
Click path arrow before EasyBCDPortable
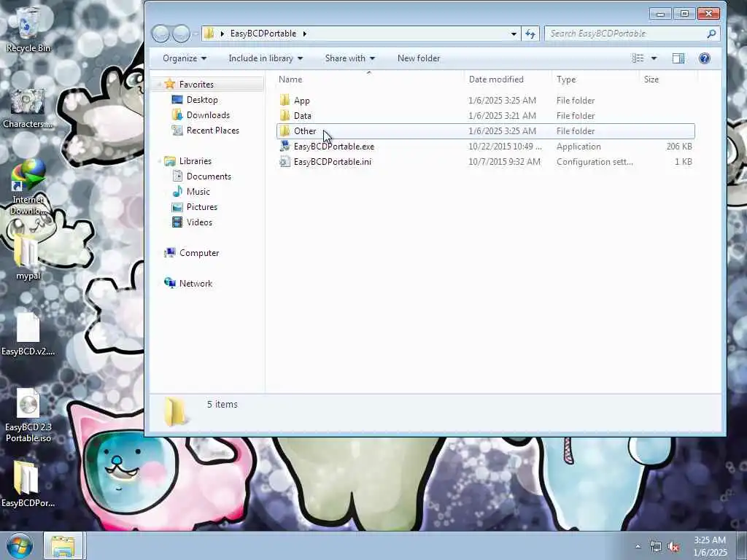[222, 34]
